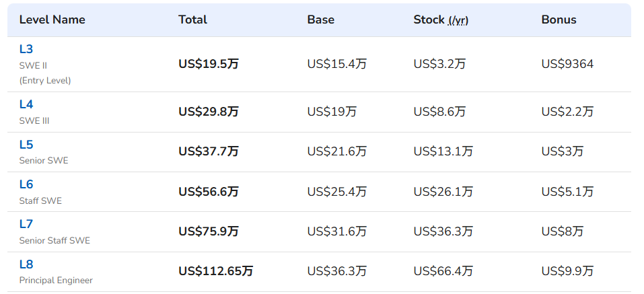
Task: Open the L8 level link
Action: (26, 264)
